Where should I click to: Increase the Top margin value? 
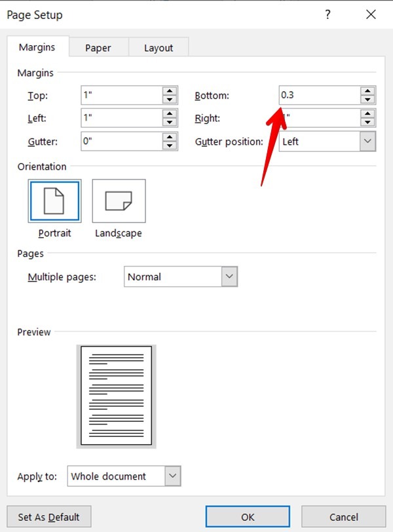(170, 91)
